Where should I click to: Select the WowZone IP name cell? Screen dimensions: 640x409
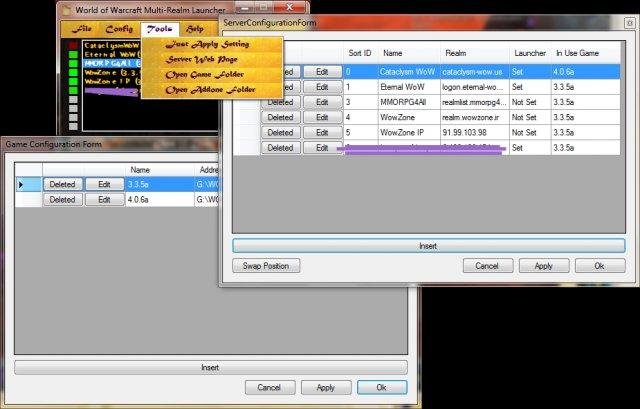[x=409, y=132]
